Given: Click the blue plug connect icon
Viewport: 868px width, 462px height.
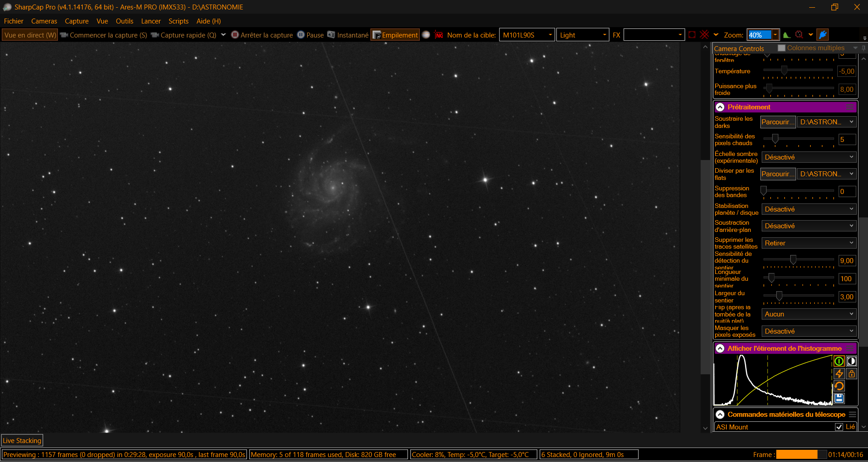Looking at the screenshot, I should 823,35.
